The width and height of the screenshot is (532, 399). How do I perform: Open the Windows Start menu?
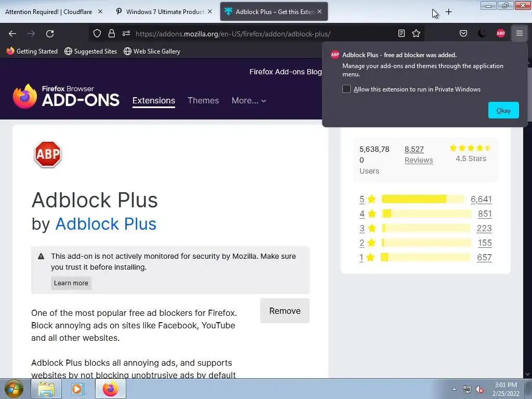tap(14, 389)
